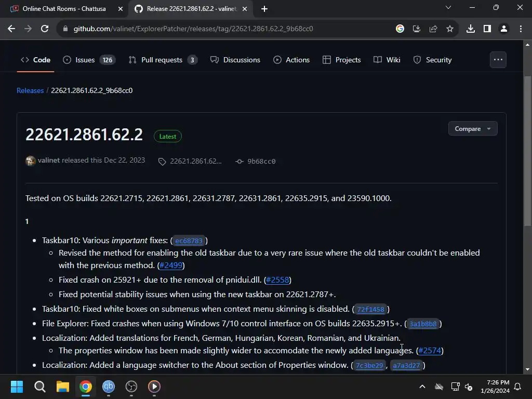The image size is (532, 399).
Task: Open the valinet author link
Action: point(48,160)
